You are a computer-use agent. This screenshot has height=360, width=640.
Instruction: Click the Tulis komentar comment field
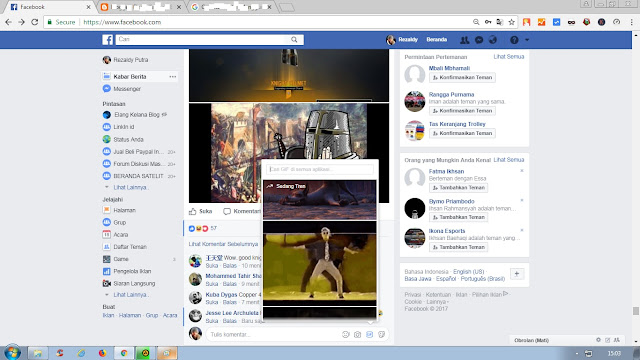click(273, 334)
